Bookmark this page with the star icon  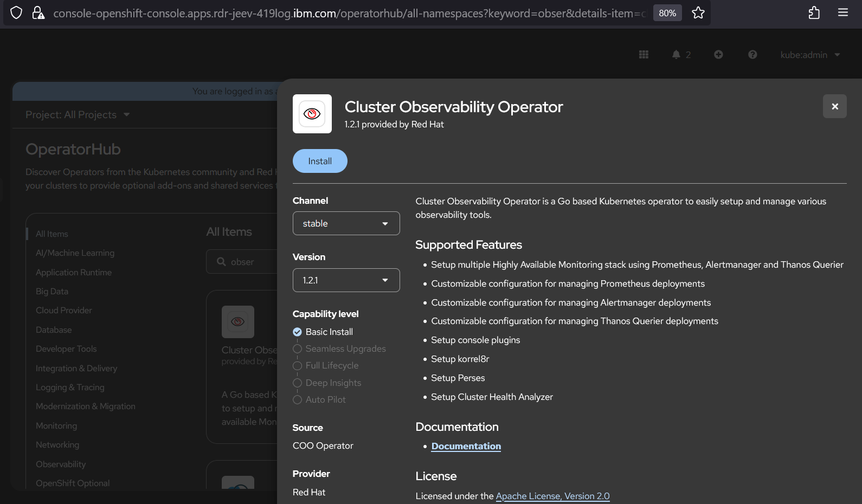click(698, 12)
